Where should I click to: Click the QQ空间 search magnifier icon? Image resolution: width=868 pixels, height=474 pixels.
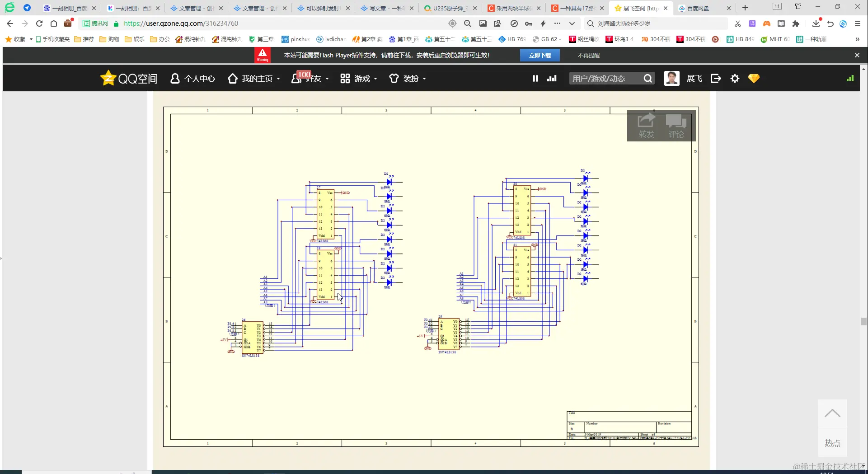[648, 79]
